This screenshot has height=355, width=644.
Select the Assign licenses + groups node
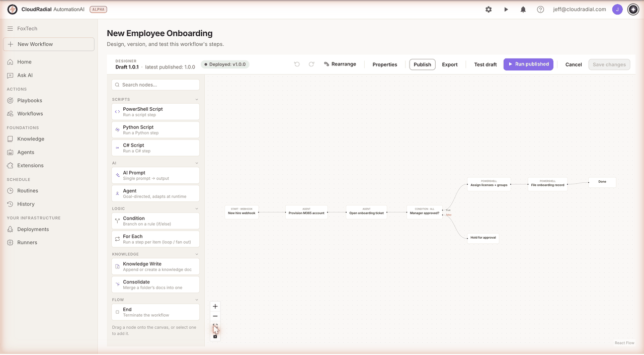click(x=489, y=183)
